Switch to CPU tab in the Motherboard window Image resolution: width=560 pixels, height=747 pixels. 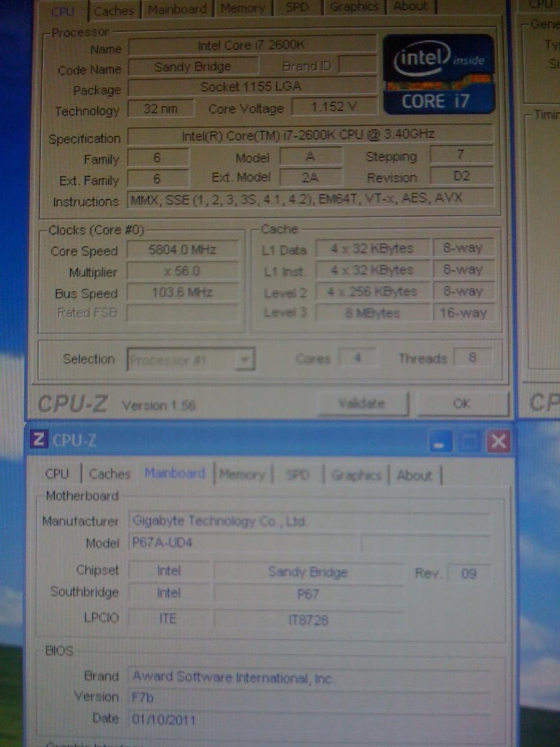click(x=57, y=474)
